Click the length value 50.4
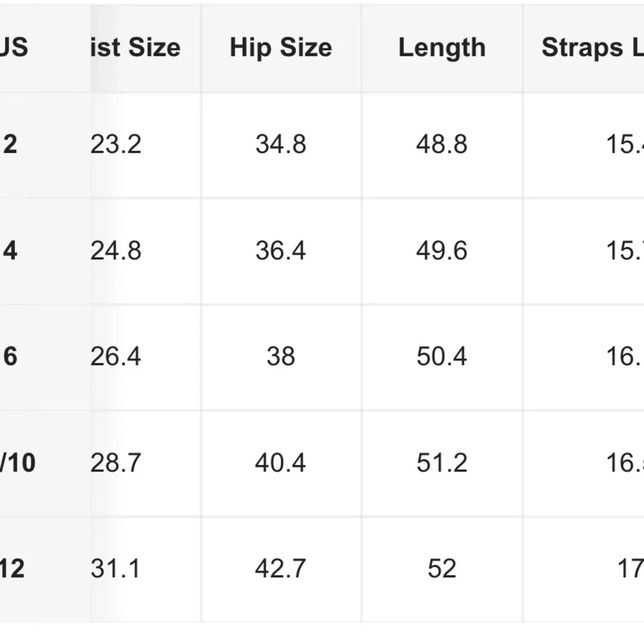The width and height of the screenshot is (644, 644). 442,357
